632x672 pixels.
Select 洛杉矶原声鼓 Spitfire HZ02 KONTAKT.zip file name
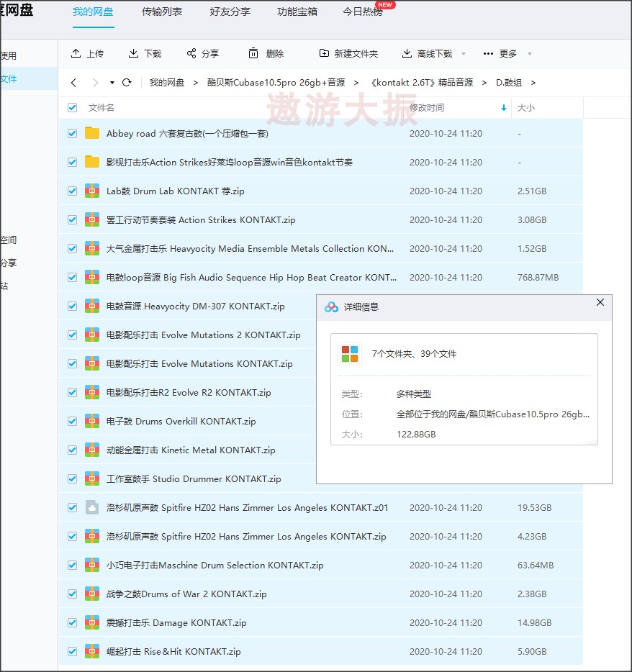(x=246, y=536)
